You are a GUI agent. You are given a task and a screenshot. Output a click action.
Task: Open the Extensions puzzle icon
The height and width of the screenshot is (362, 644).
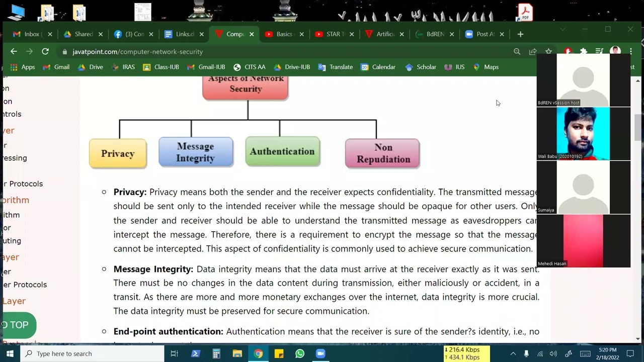tap(584, 51)
